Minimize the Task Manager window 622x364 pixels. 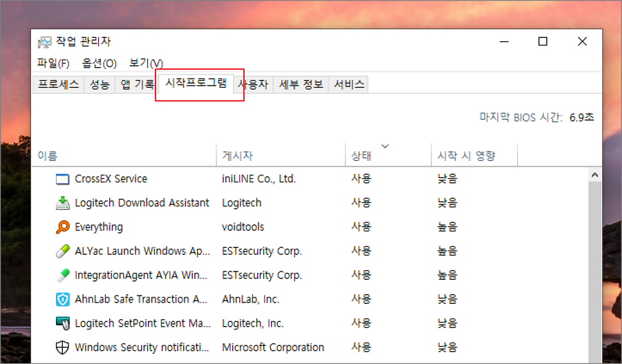(505, 41)
